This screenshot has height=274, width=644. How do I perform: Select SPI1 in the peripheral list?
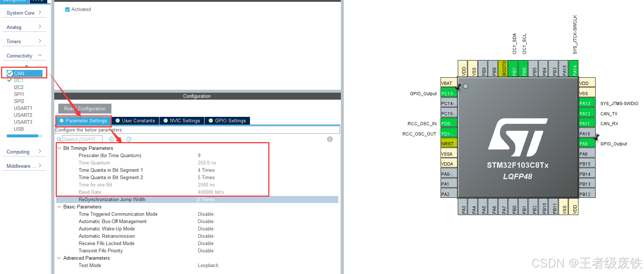point(19,94)
